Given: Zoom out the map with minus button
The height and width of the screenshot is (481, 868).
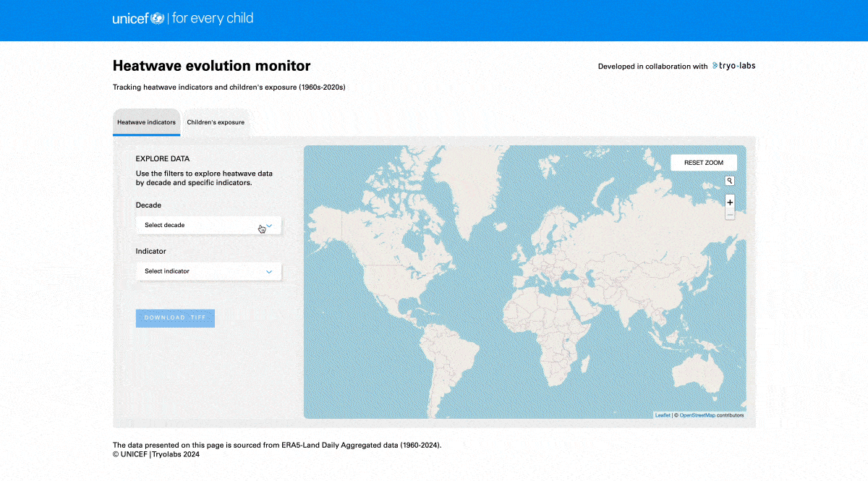Looking at the screenshot, I should click(730, 215).
